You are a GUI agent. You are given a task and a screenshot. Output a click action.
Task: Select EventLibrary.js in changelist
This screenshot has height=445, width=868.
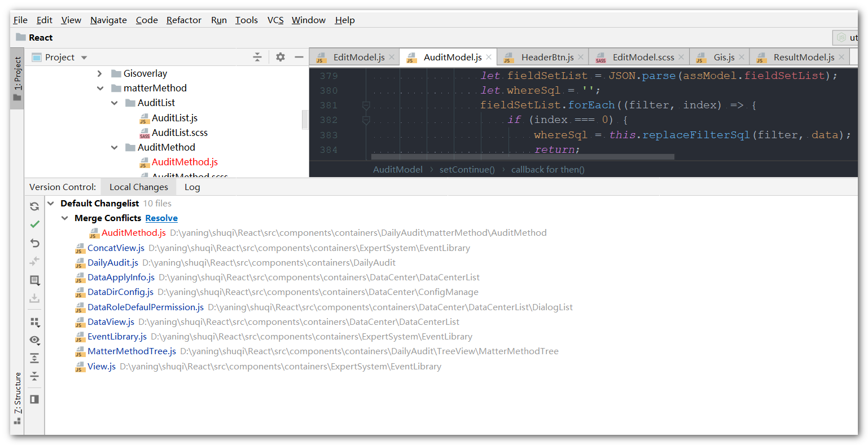click(x=117, y=337)
